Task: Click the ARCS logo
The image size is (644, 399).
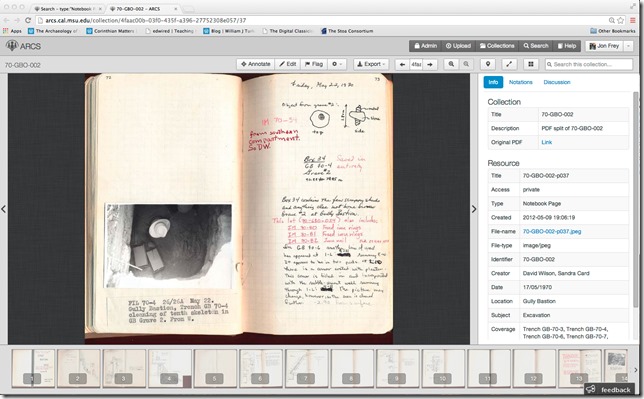Action: pos(23,46)
